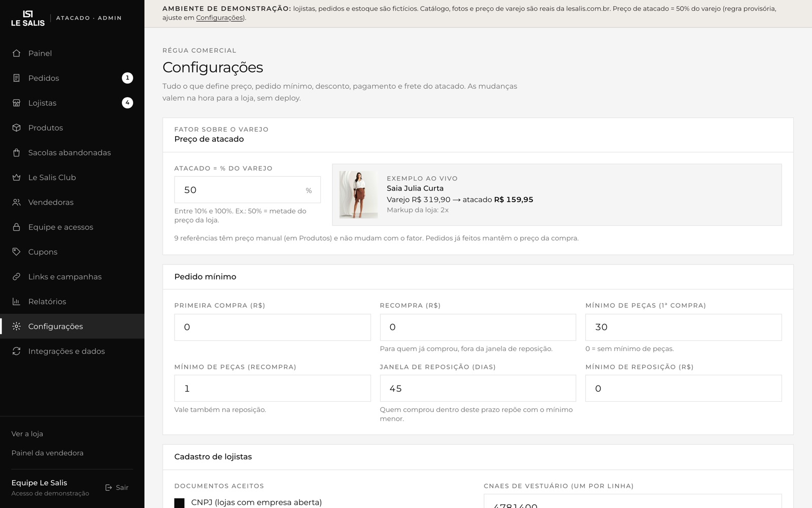Click the Saia Julia Curta product thumbnail

click(359, 195)
